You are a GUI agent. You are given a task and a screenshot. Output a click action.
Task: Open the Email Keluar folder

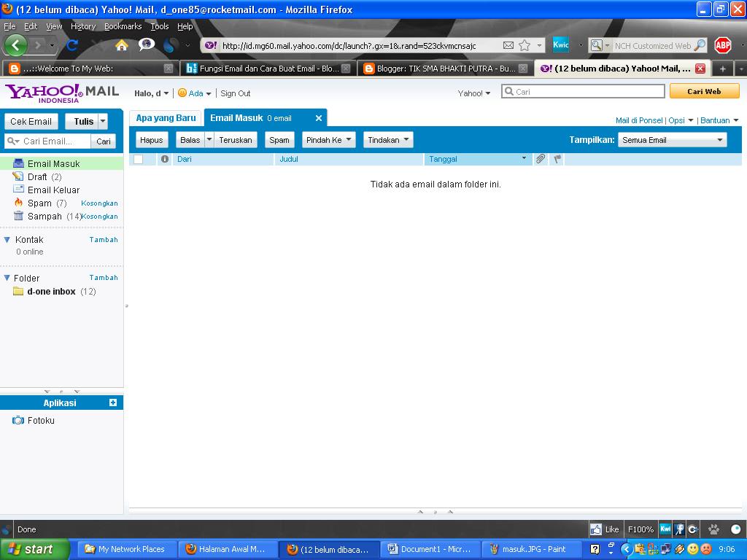(53, 190)
